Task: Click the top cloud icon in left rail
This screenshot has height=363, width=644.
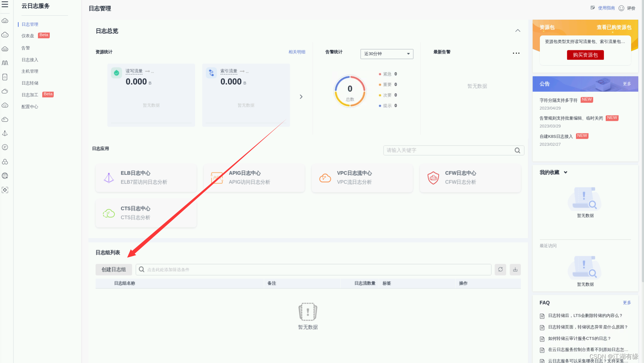Action: (x=5, y=21)
